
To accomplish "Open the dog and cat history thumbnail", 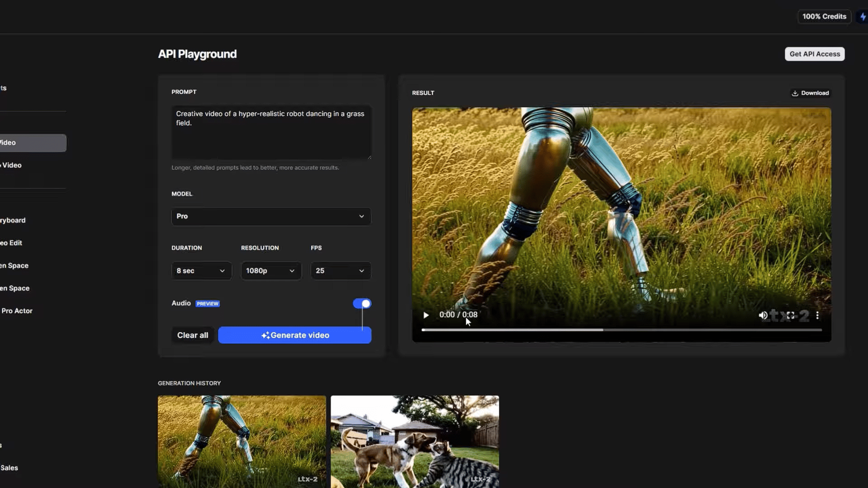I will [x=414, y=441].
